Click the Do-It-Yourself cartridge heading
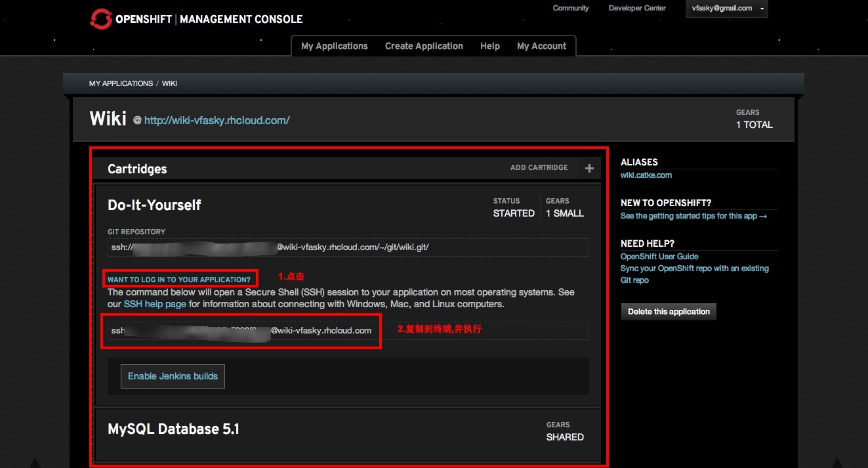This screenshot has height=468, width=868. (x=154, y=205)
